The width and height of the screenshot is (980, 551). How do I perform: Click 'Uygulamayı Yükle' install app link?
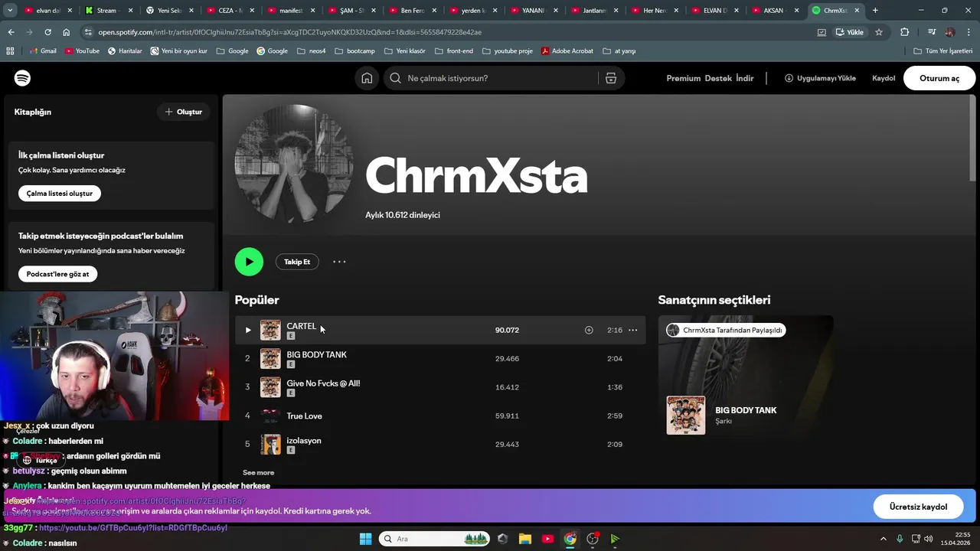(x=820, y=78)
